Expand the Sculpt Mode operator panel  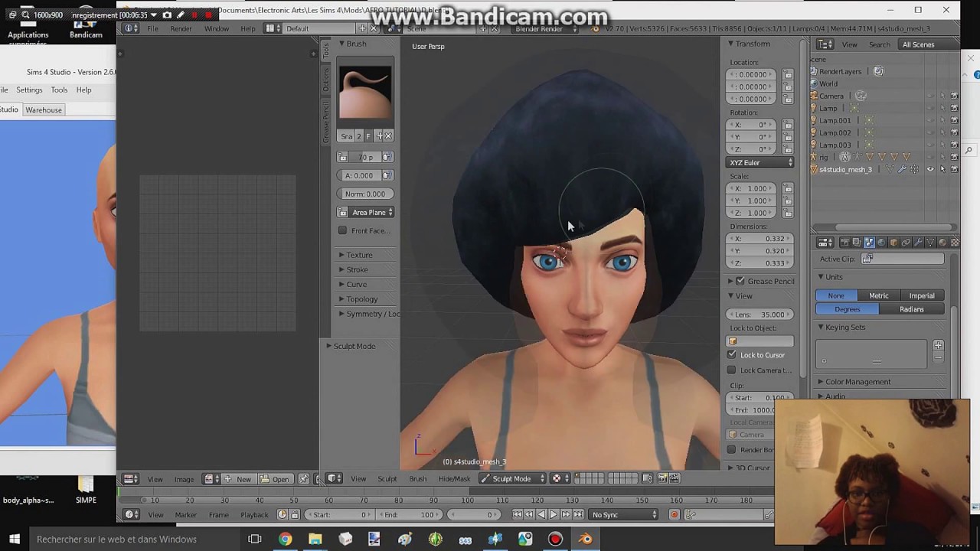click(354, 346)
